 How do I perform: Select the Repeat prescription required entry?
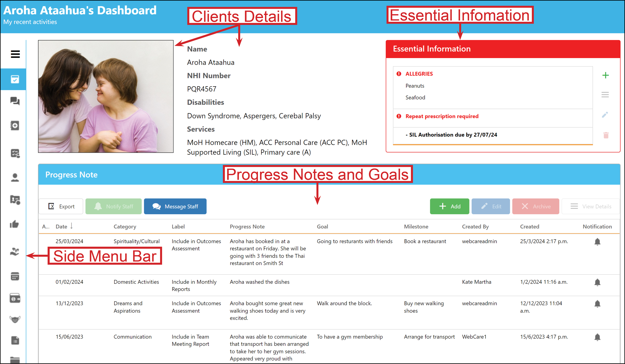[493, 118]
